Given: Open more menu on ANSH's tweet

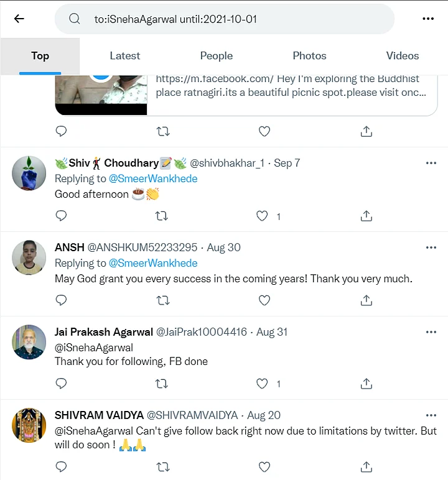Looking at the screenshot, I should 431,247.
